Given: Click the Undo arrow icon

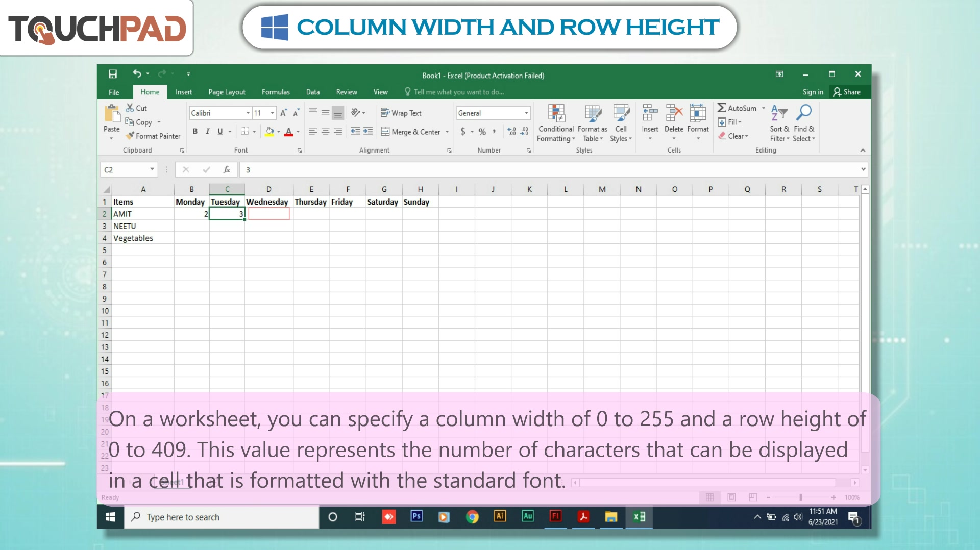Looking at the screenshot, I should [137, 74].
